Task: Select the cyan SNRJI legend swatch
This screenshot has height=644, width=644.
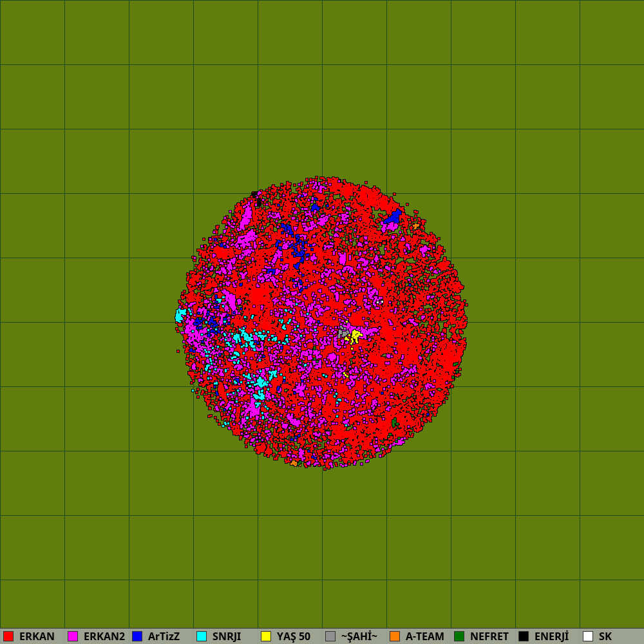Action: (202, 636)
